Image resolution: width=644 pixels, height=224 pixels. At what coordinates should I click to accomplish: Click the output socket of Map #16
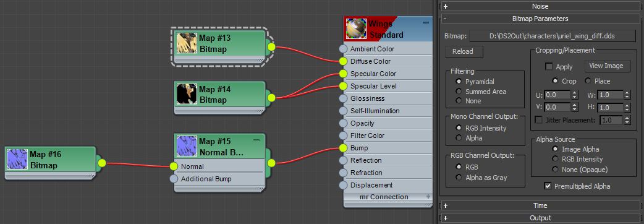(102, 163)
